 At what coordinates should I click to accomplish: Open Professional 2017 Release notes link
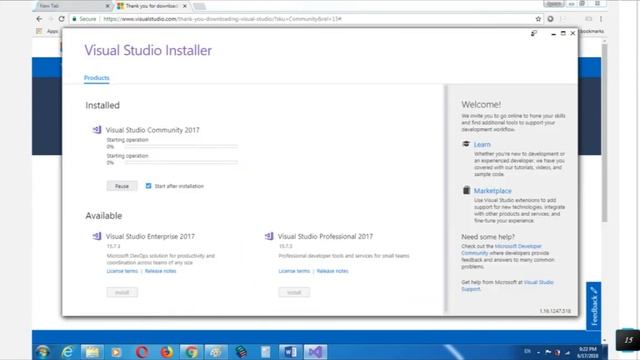point(332,271)
